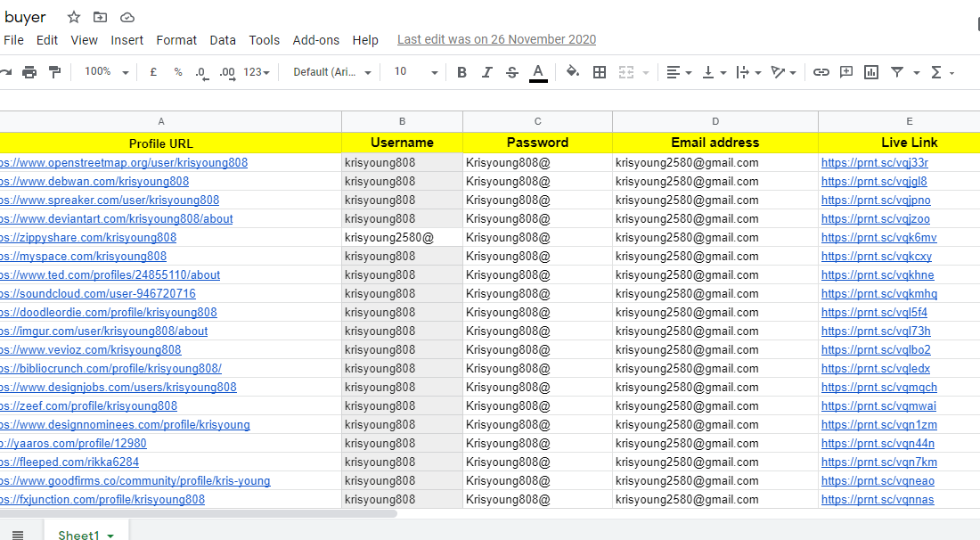This screenshot has width=980, height=540.
Task: Insert a comment on the cell
Action: point(845,72)
